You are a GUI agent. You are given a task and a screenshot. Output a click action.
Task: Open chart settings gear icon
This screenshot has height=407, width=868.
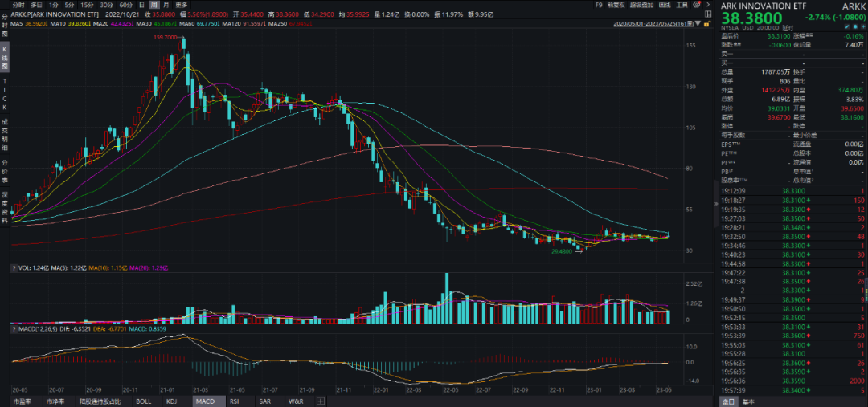[696, 5]
